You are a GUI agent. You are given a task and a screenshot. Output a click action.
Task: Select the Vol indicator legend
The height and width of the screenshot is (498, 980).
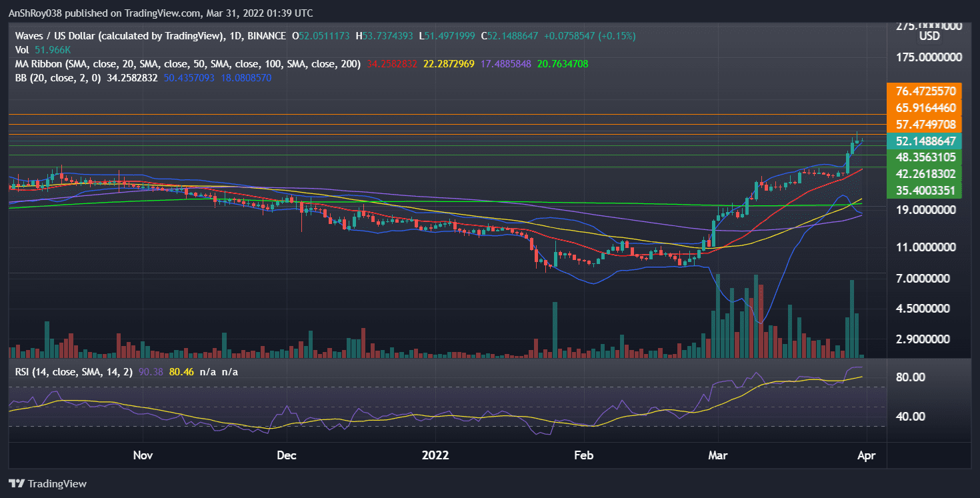22,50
